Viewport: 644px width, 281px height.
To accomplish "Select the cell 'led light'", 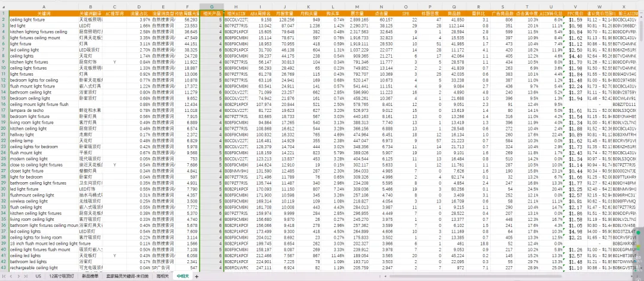I will [x=44, y=26].
